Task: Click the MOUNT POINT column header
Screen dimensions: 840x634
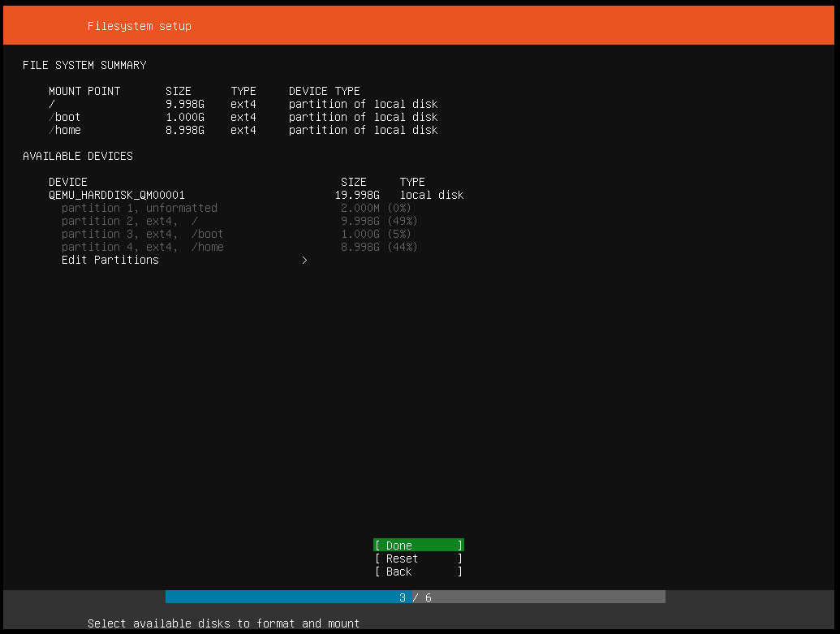Action: click(x=84, y=91)
